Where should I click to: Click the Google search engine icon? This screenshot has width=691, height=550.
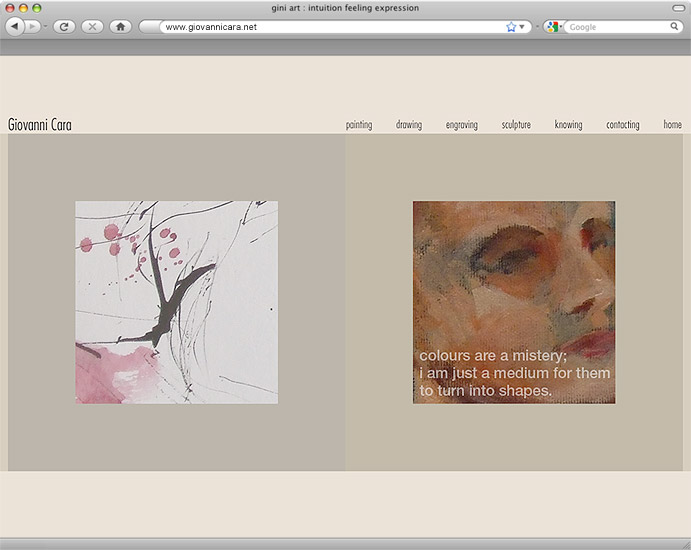(551, 27)
